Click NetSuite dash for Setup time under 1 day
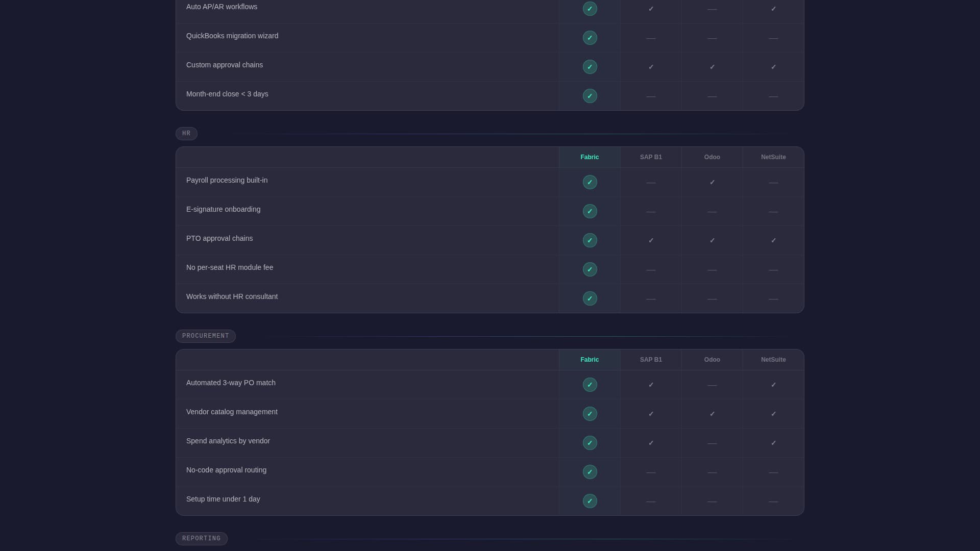Screen dimensions: 980x551 point(773,502)
